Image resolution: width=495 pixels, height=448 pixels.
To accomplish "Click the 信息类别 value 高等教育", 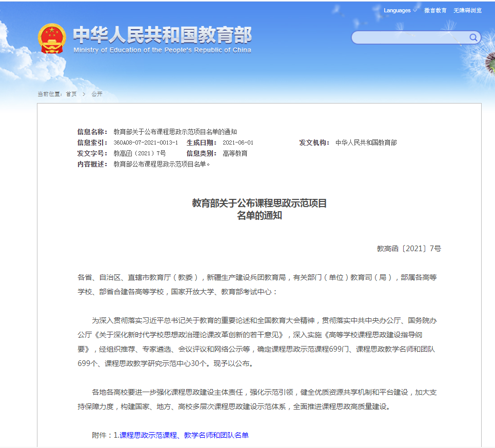I will [235, 153].
